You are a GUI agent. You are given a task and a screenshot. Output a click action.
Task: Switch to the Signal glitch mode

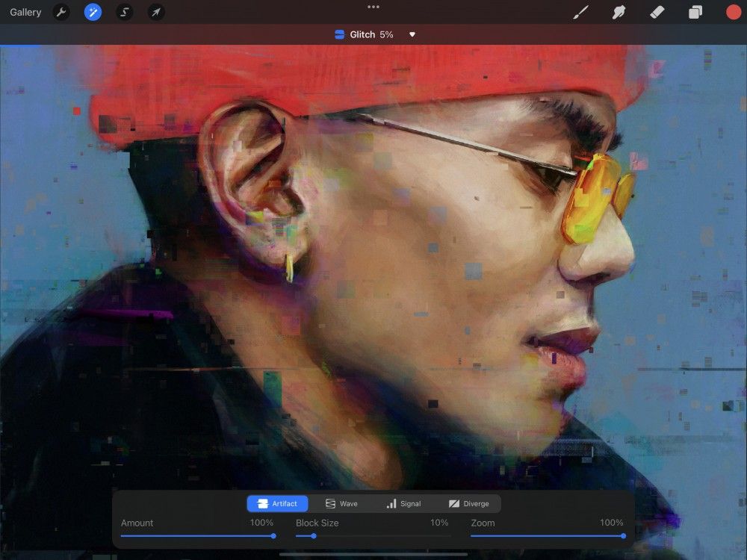point(404,503)
